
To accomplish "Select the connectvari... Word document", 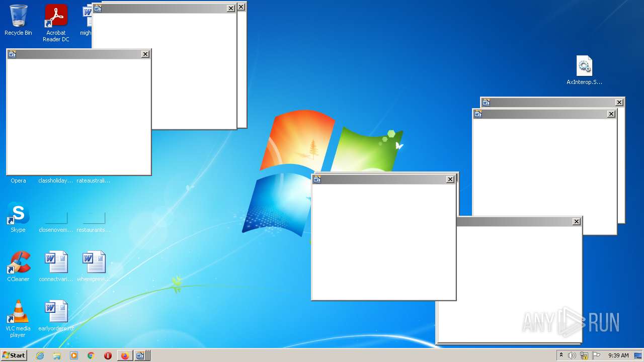I will click(56, 266).
